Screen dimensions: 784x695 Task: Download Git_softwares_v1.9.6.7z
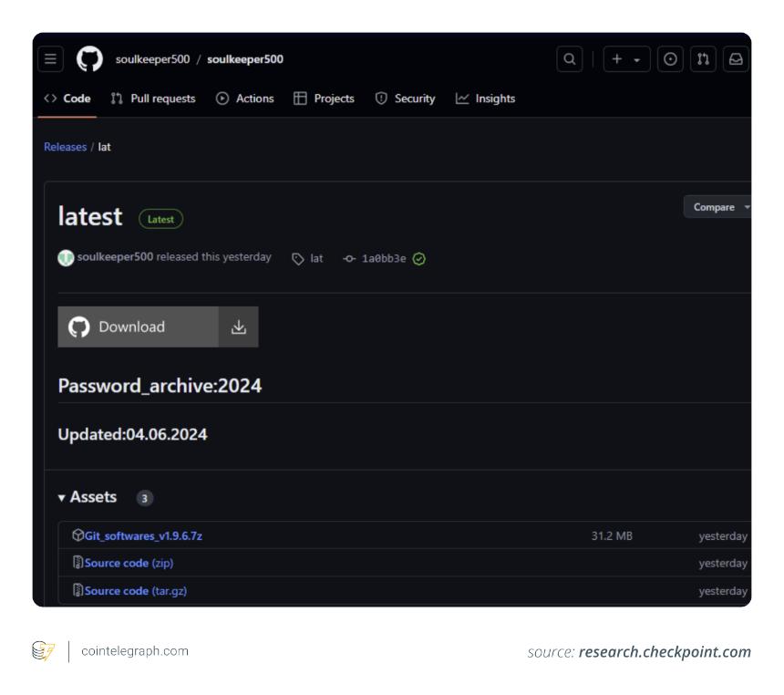[x=143, y=536]
